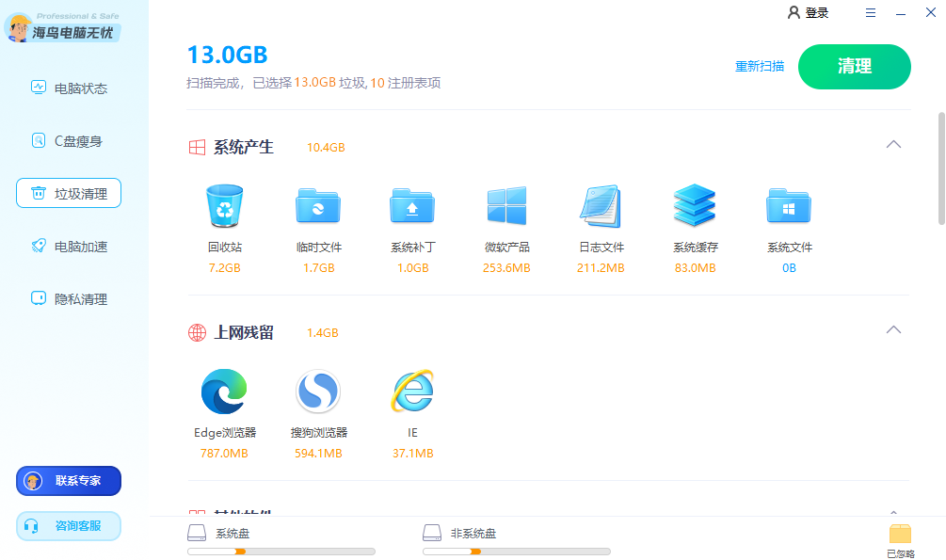The height and width of the screenshot is (560, 946).
Task: Select the Recycle Bin (回收站) icon
Action: [224, 207]
